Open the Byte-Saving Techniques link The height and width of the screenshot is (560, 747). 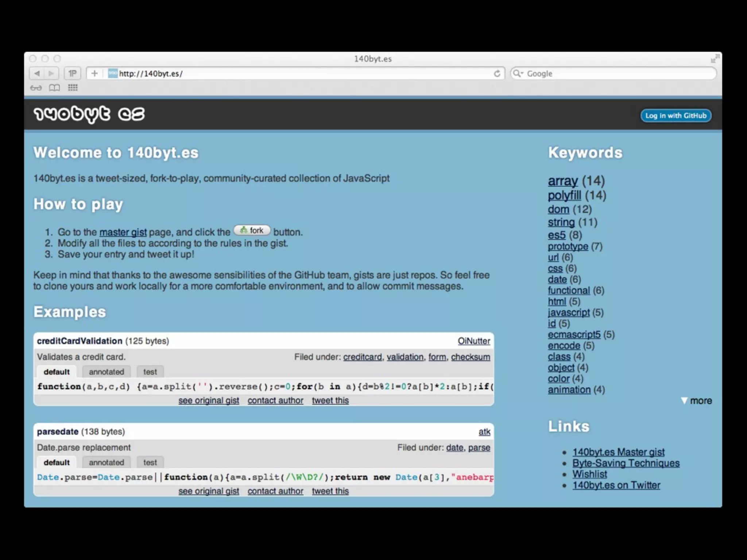coord(626,463)
